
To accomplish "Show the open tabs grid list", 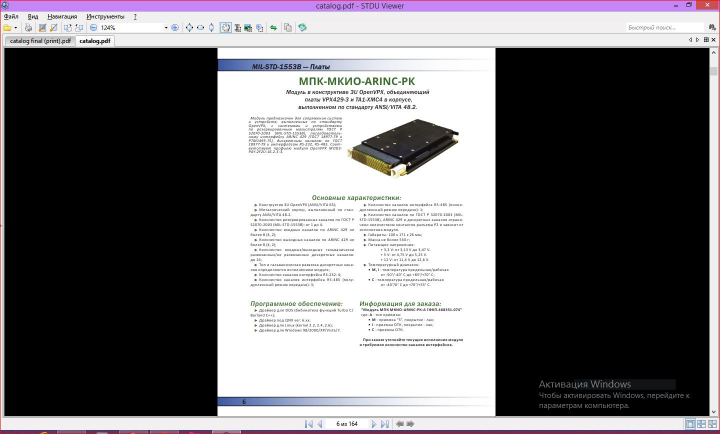I will click(706, 40).
